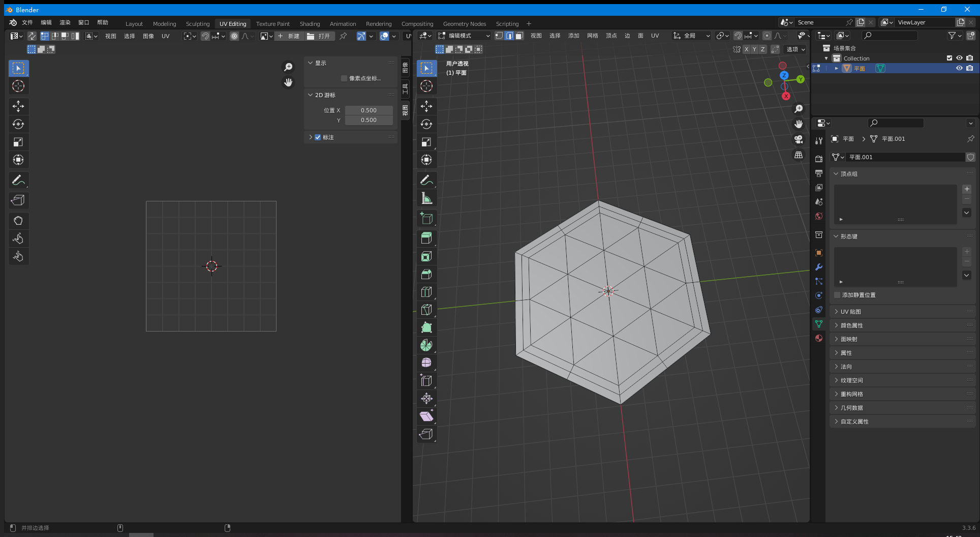Open the Modifier properties tab (wrench)
Viewport: 980px width, 537px height.
818,267
